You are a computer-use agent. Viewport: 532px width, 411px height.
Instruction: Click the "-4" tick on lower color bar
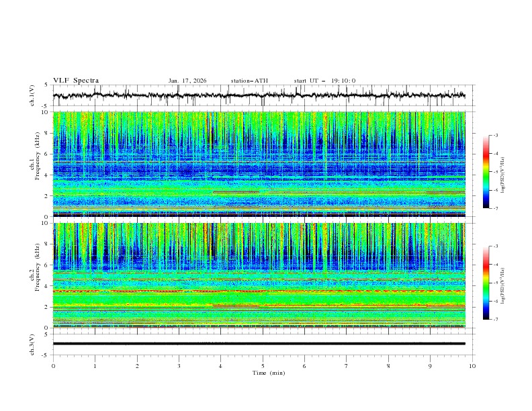pos(495,265)
